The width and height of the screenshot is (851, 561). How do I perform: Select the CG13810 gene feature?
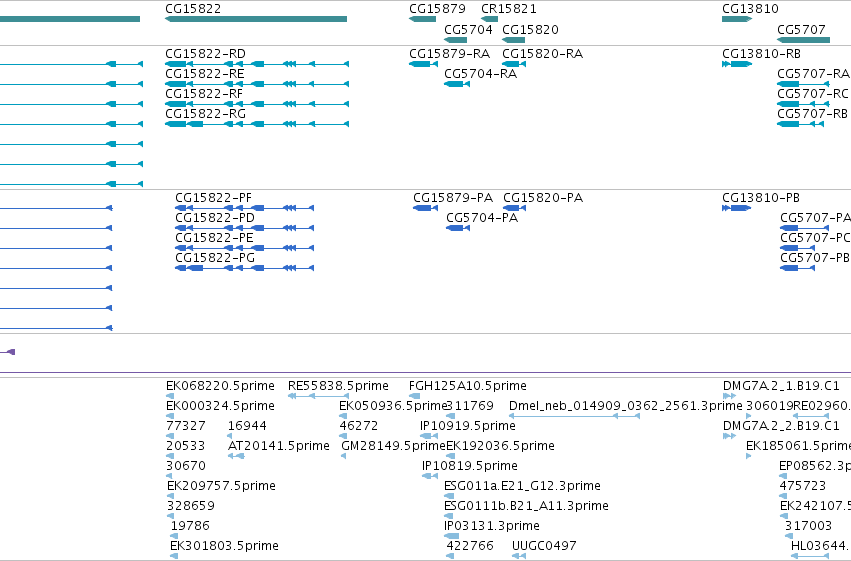click(736, 19)
